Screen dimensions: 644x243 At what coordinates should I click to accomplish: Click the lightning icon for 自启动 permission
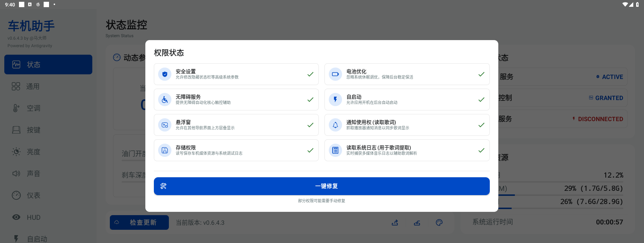(x=336, y=100)
